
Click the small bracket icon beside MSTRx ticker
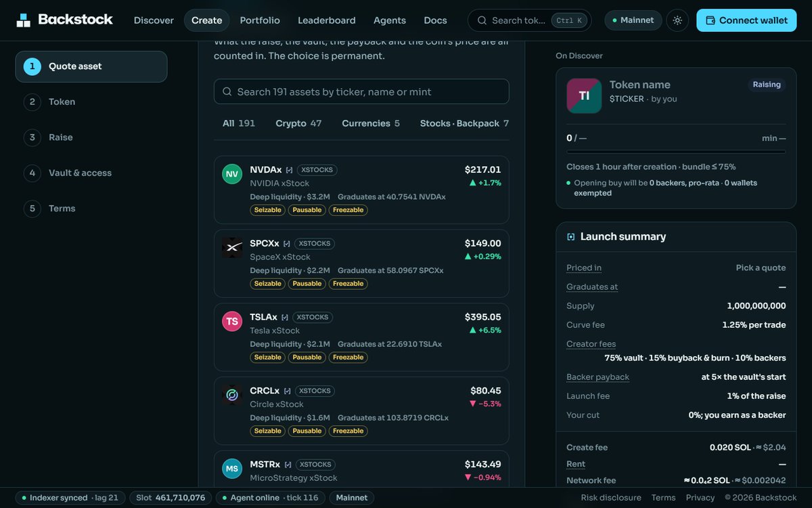288,465
